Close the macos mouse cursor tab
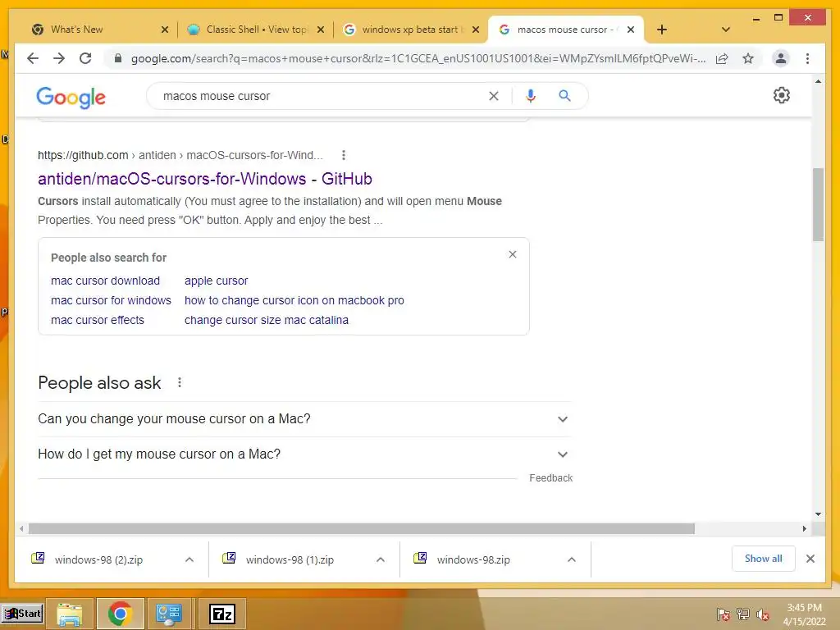840x630 pixels. pyautogui.click(x=631, y=30)
